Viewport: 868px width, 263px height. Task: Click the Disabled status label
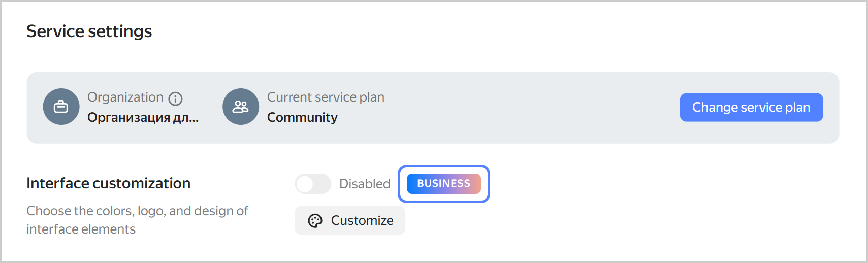pos(365,184)
